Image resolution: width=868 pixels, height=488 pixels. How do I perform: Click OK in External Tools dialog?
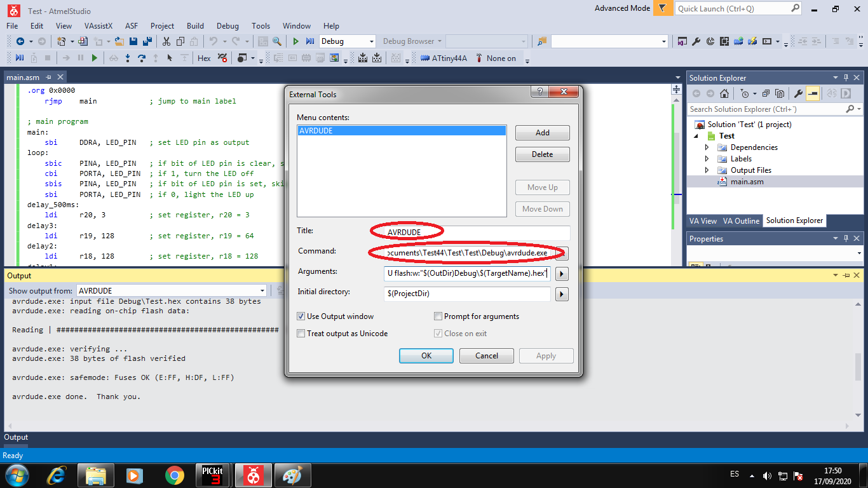(426, 356)
